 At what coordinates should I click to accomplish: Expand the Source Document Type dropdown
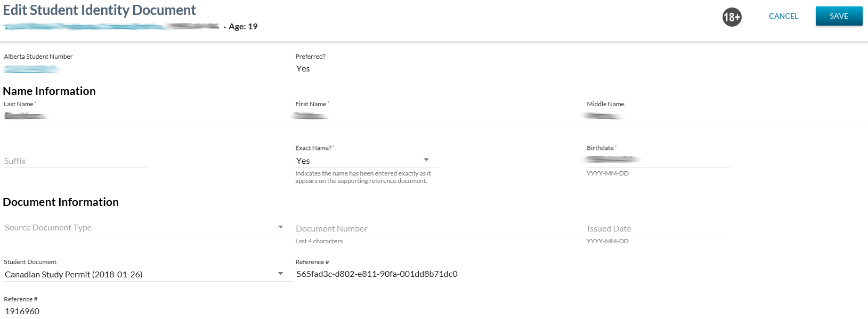[x=147, y=228]
